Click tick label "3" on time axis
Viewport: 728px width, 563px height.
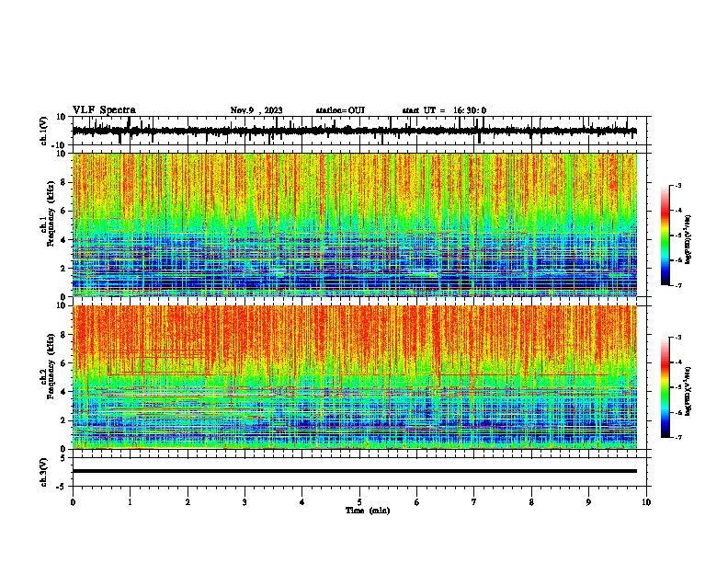245,502
